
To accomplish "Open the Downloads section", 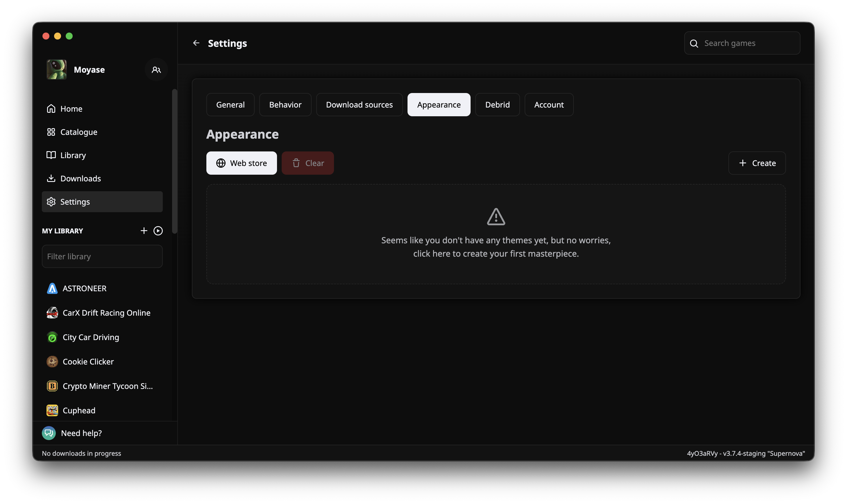I will coord(80,178).
